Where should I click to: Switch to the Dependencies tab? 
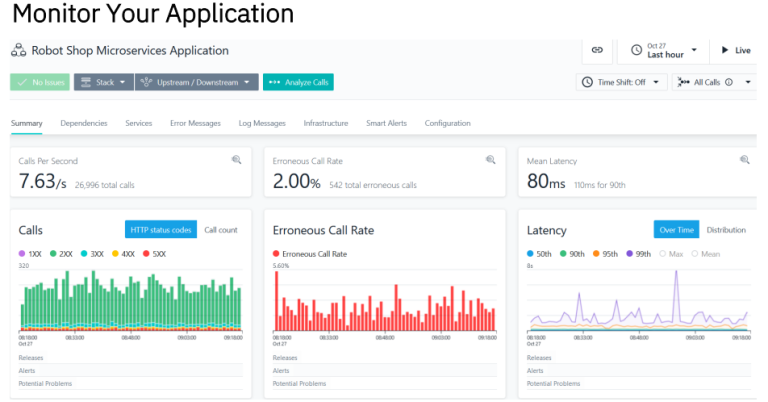pos(83,123)
